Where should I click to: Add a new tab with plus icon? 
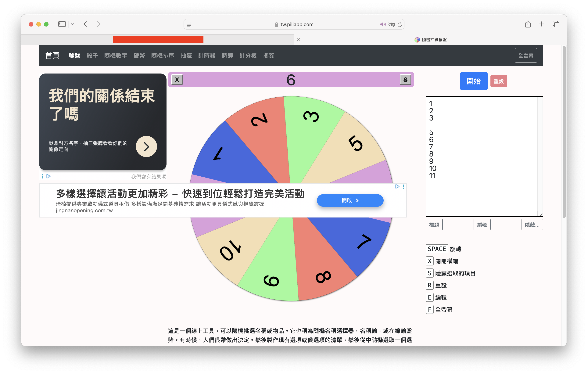pos(542,24)
